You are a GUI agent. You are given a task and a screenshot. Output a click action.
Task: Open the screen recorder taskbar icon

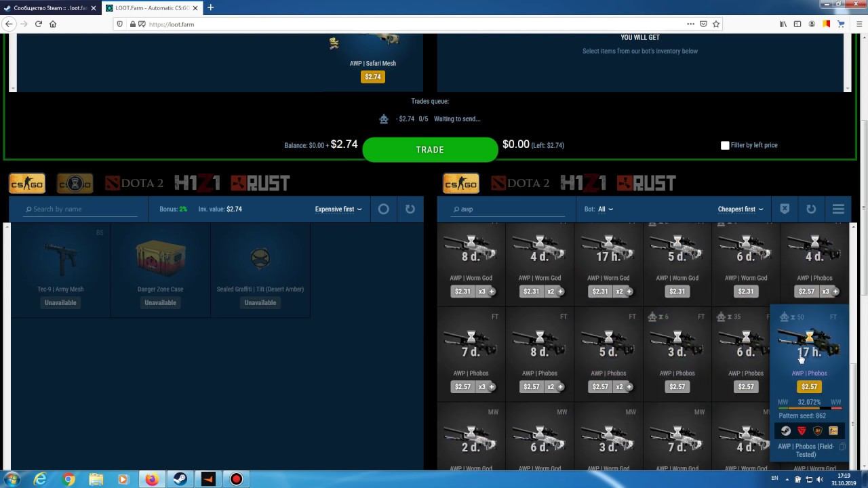(236, 479)
